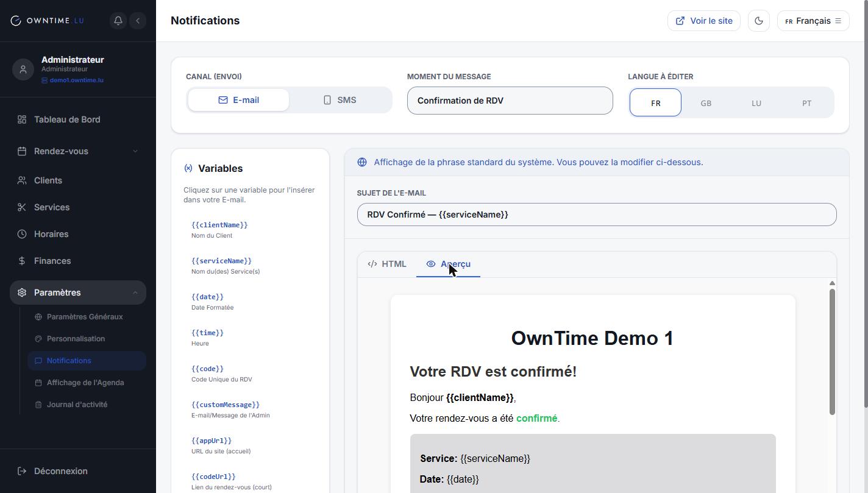Click the preview scrollbar up arrow

pos(832,283)
